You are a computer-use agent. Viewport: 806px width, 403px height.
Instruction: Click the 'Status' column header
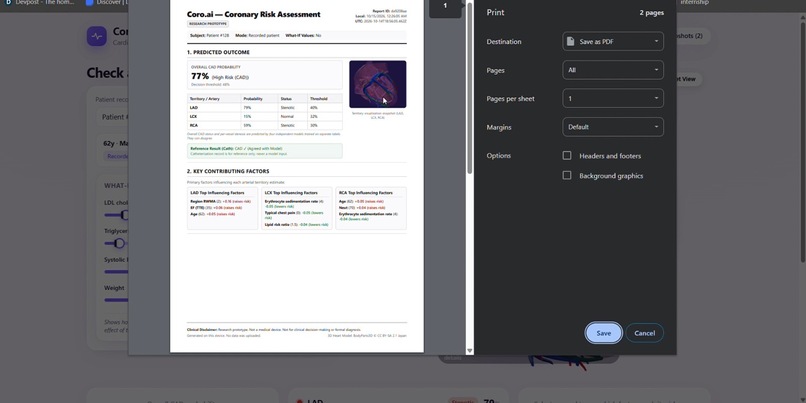(285, 99)
